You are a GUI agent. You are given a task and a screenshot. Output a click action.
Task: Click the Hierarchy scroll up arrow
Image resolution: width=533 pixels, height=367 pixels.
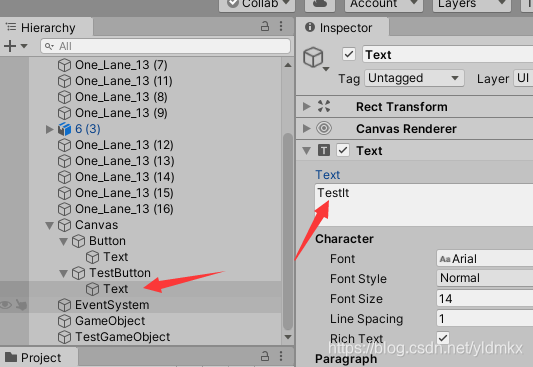click(x=288, y=65)
